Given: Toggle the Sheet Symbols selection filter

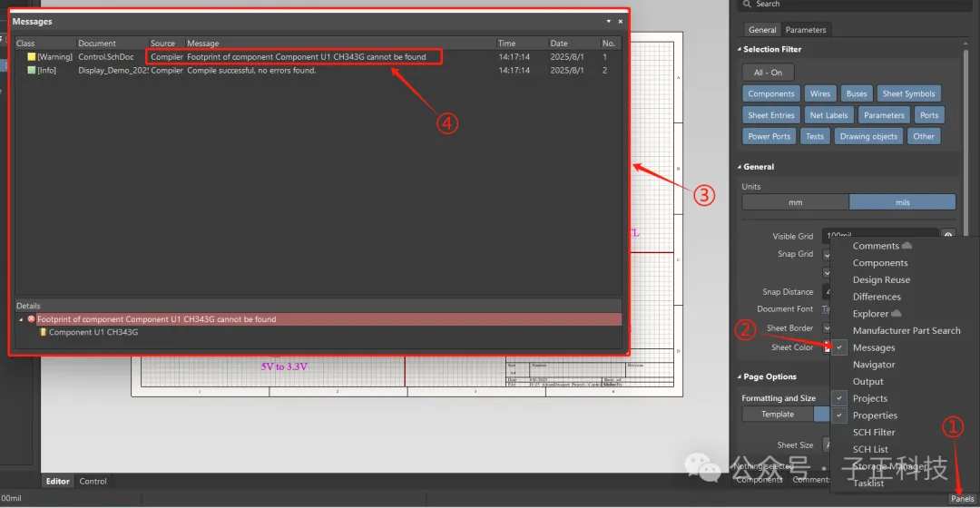Looking at the screenshot, I should pos(908,93).
